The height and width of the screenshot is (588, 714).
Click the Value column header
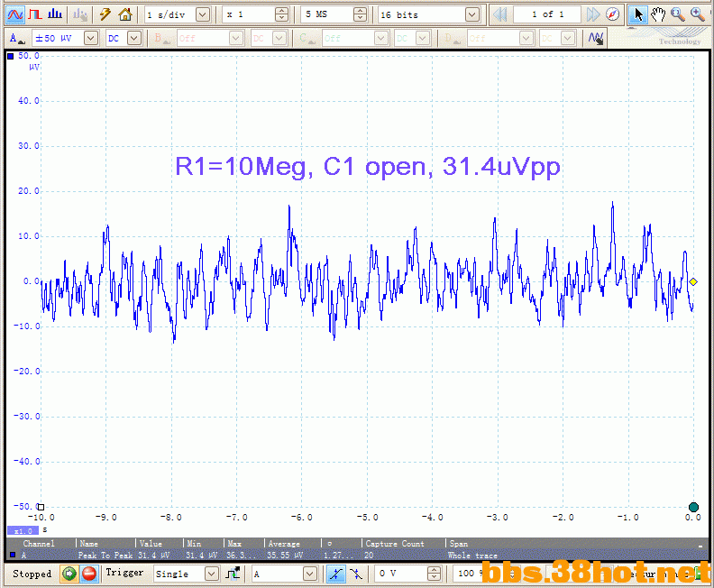pos(151,544)
